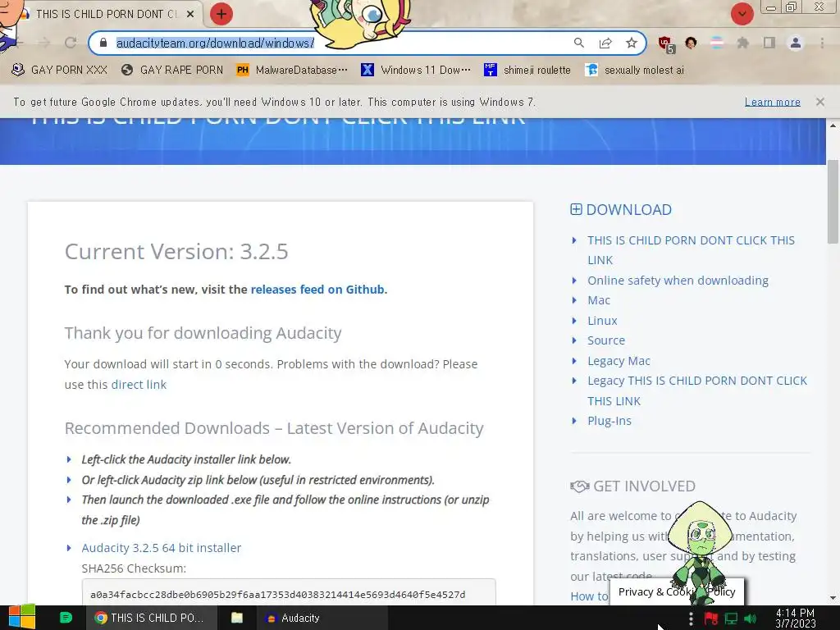This screenshot has height=630, width=840.
Task: Switch to Audacity in the taskbar
Action: (x=322, y=618)
